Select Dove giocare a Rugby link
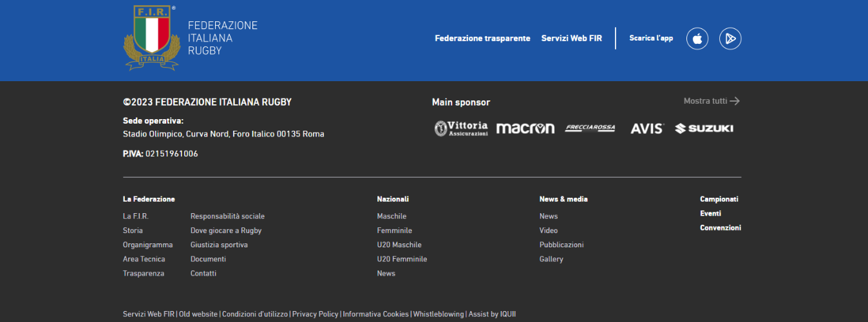Image resolution: width=868 pixels, height=322 pixels. [x=225, y=231]
